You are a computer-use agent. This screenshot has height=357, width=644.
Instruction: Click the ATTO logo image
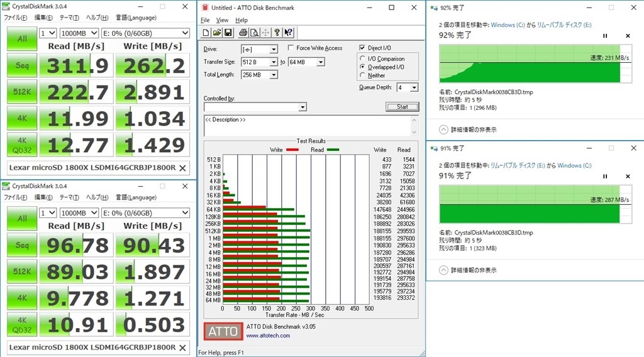pyautogui.click(x=223, y=331)
